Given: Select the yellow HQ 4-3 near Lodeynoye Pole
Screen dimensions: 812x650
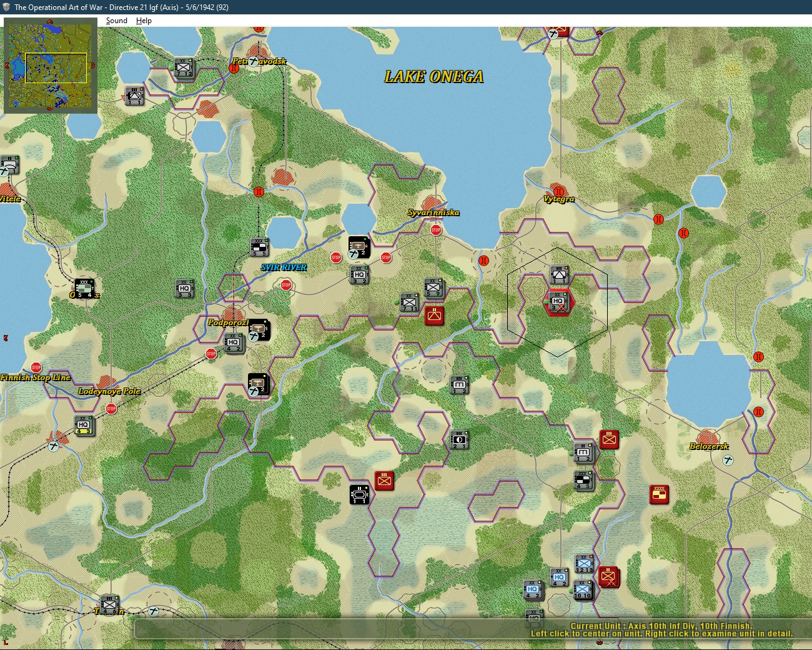Looking at the screenshot, I should pos(84,425).
